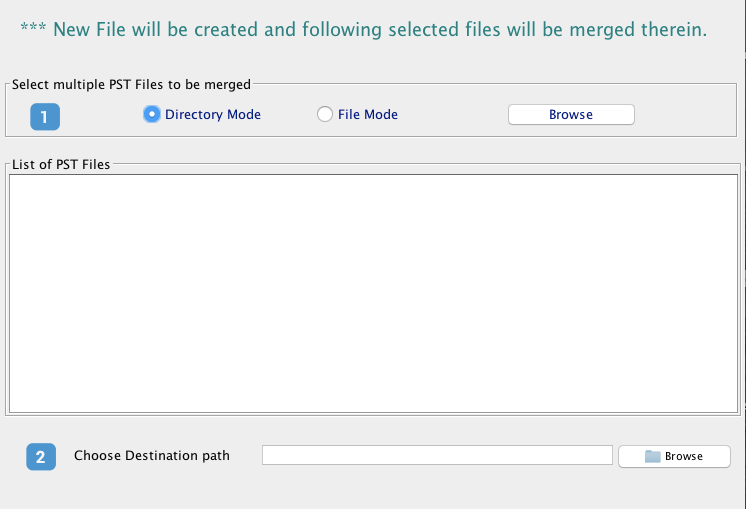
Task: Click the three asterisks before the notice
Action: pyautogui.click(x=33, y=26)
